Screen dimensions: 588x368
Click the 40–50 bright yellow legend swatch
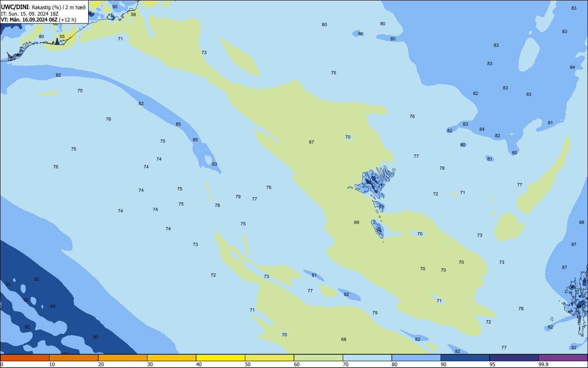[x=220, y=357]
